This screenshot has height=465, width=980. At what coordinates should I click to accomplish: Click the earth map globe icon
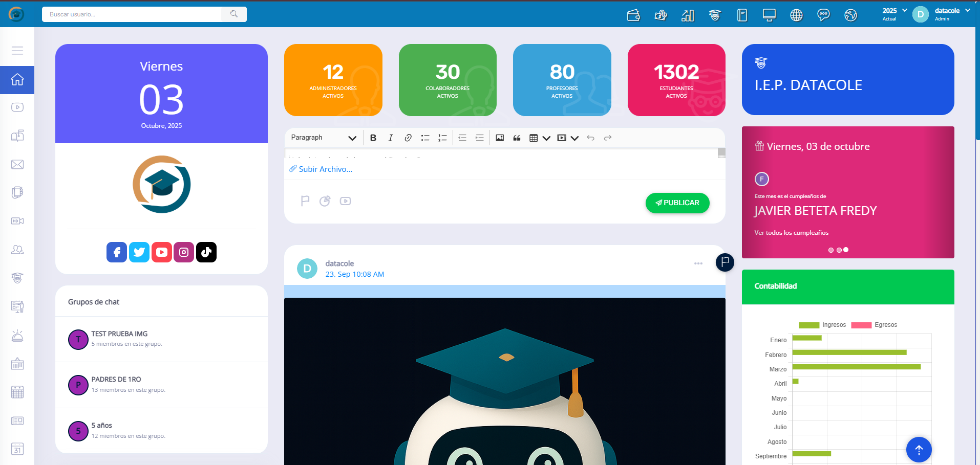tap(850, 15)
